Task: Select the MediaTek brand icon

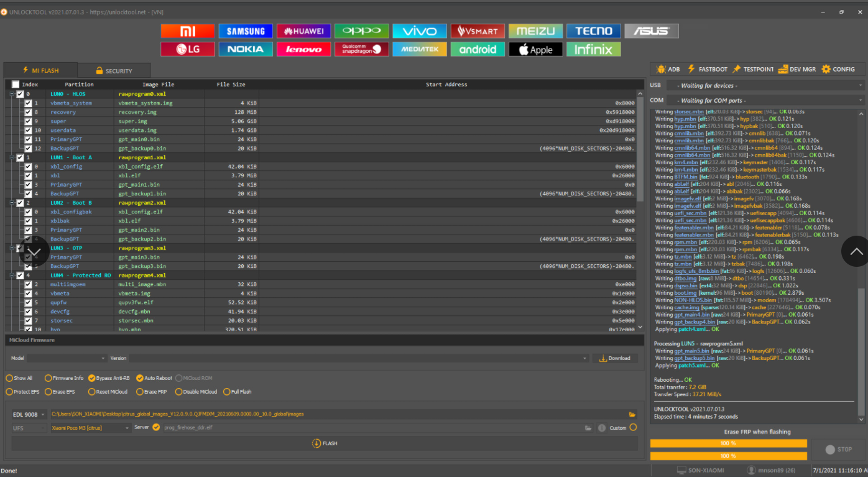Action: [420, 49]
